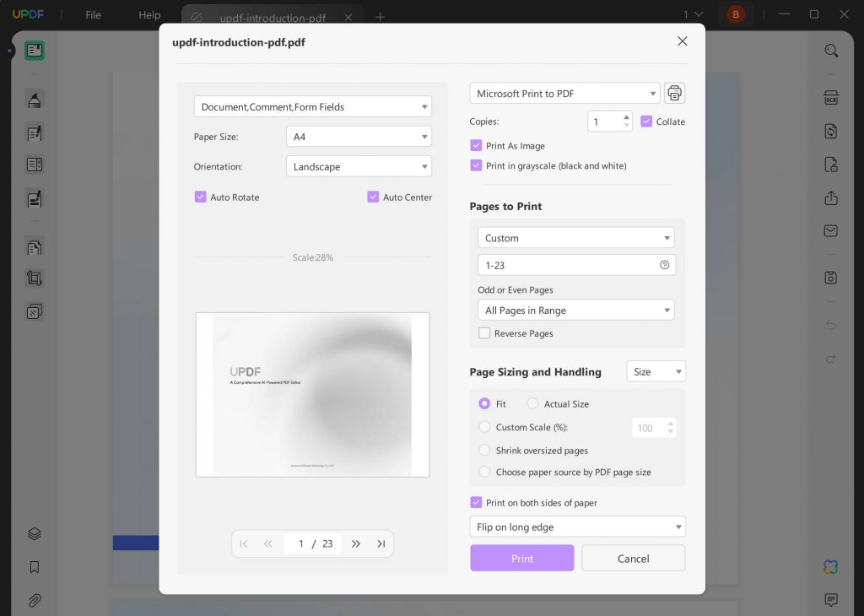
Task: Increase the number of copies
Action: [626, 117]
